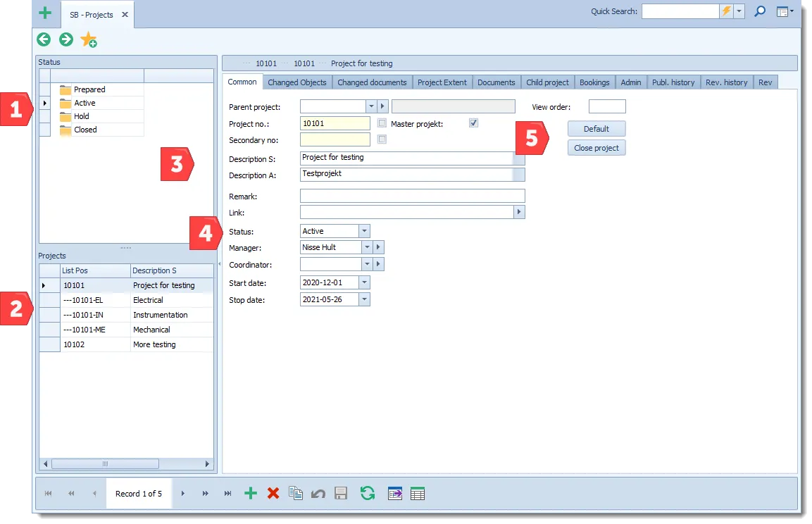
Task: Refresh data with green refresh icon
Action: pyautogui.click(x=368, y=494)
